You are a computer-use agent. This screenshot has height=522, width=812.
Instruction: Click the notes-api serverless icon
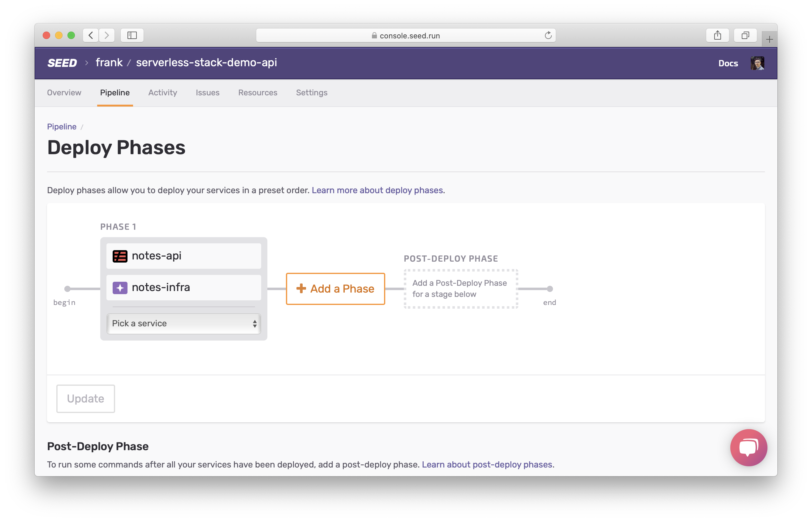click(120, 256)
